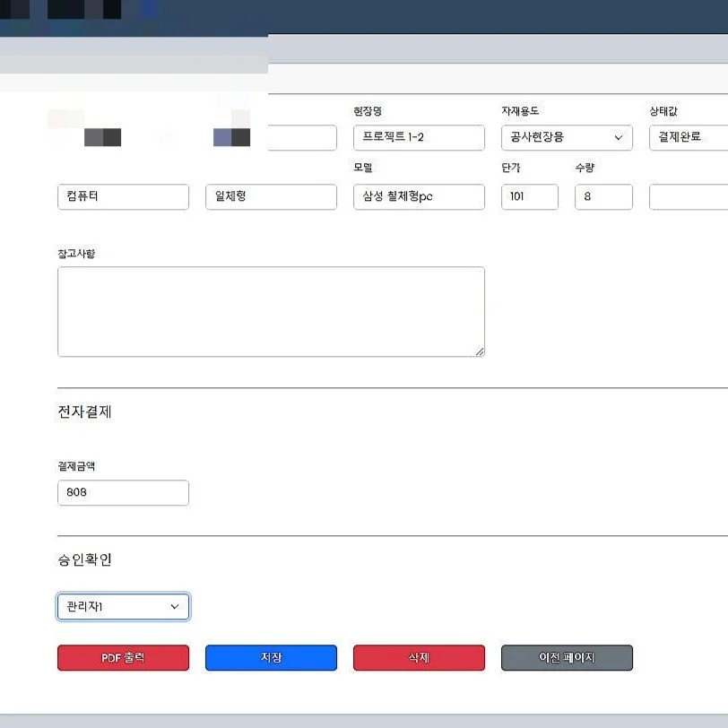Click inside the 참고사항 text area
Screen dimensions: 728x728
(271, 309)
